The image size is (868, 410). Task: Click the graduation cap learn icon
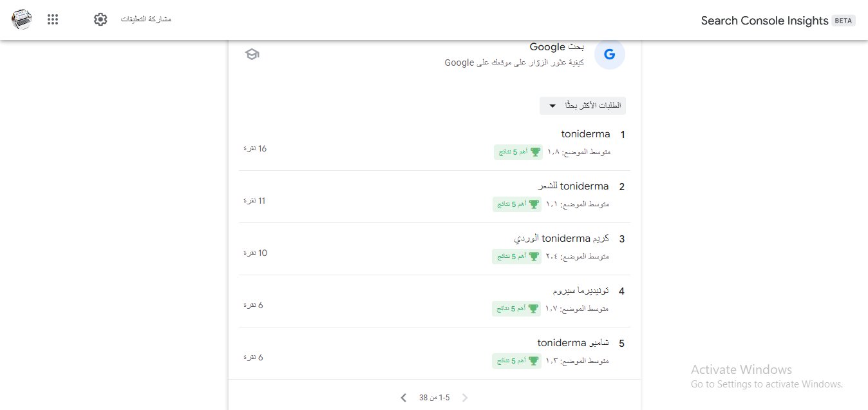252,54
